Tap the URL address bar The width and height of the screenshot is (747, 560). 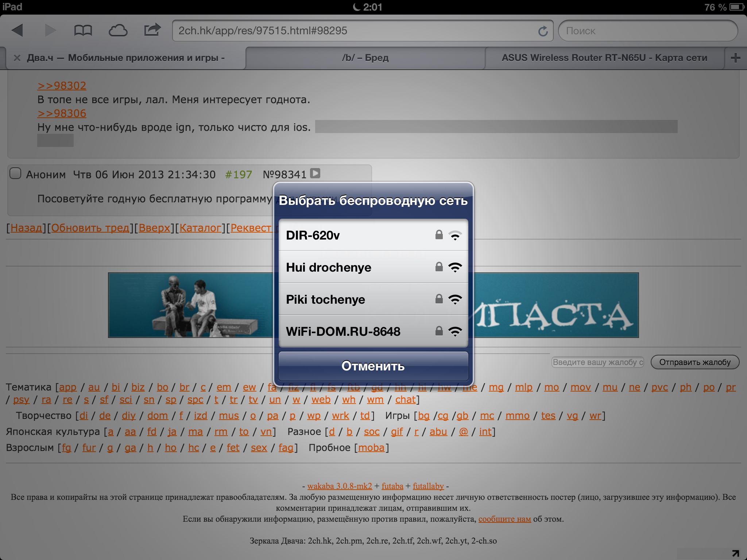[363, 31]
